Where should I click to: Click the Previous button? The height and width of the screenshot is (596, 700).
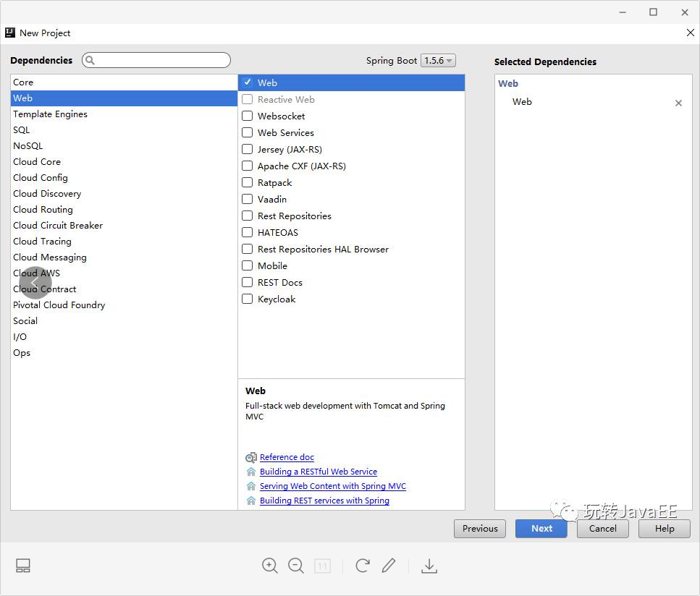(480, 529)
